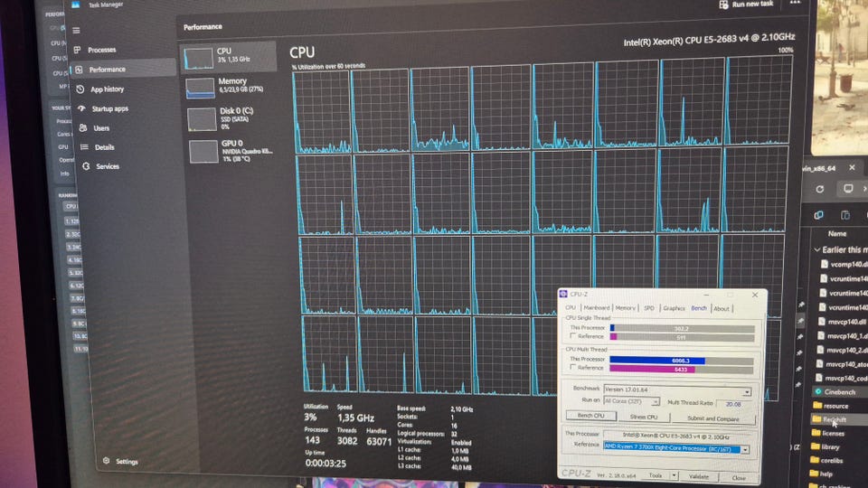Screen dimensions: 868x488
Task: Click the Stress CPU button
Action: tap(644, 417)
